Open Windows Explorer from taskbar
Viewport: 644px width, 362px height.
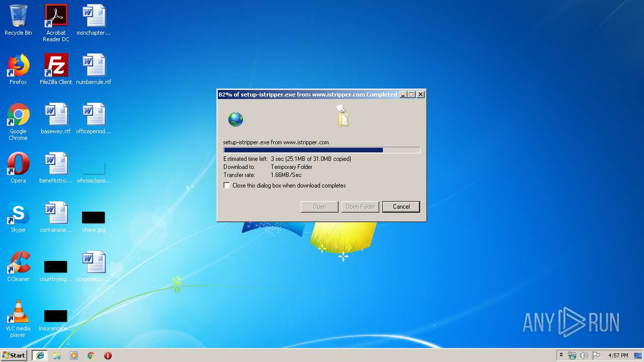tap(57, 355)
